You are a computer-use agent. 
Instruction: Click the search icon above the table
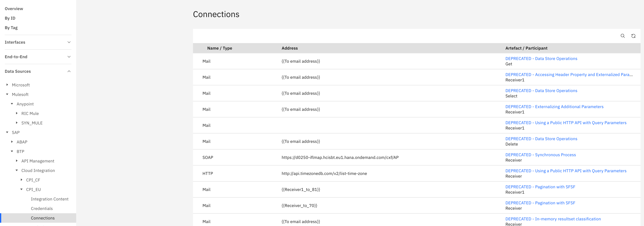click(623, 36)
